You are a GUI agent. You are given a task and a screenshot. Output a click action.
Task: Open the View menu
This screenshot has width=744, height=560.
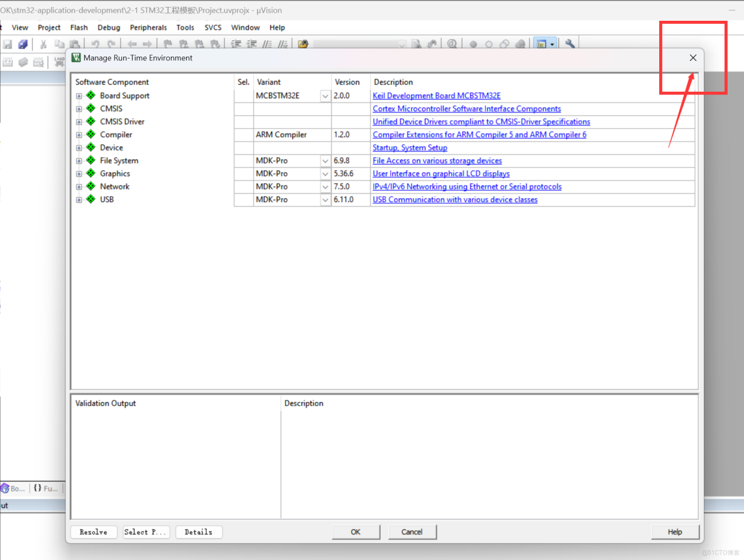coord(20,28)
